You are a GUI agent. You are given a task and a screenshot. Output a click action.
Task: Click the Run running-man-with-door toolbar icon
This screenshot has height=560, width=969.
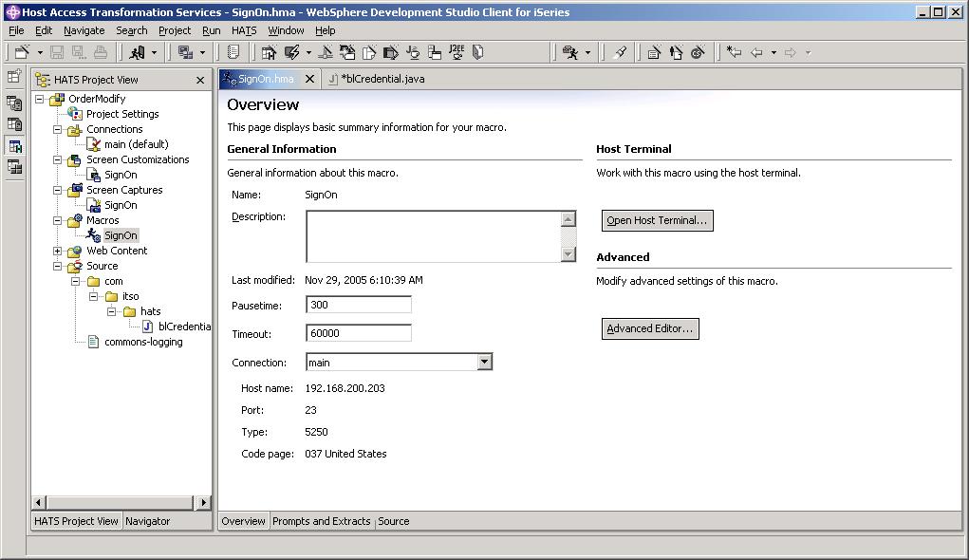[137, 52]
